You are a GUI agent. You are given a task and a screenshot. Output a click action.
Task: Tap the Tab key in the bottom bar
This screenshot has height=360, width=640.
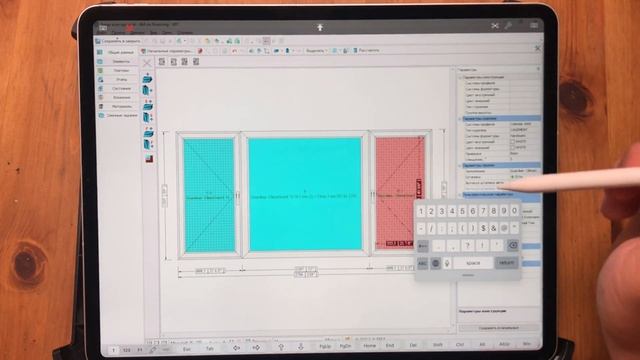tap(210, 349)
